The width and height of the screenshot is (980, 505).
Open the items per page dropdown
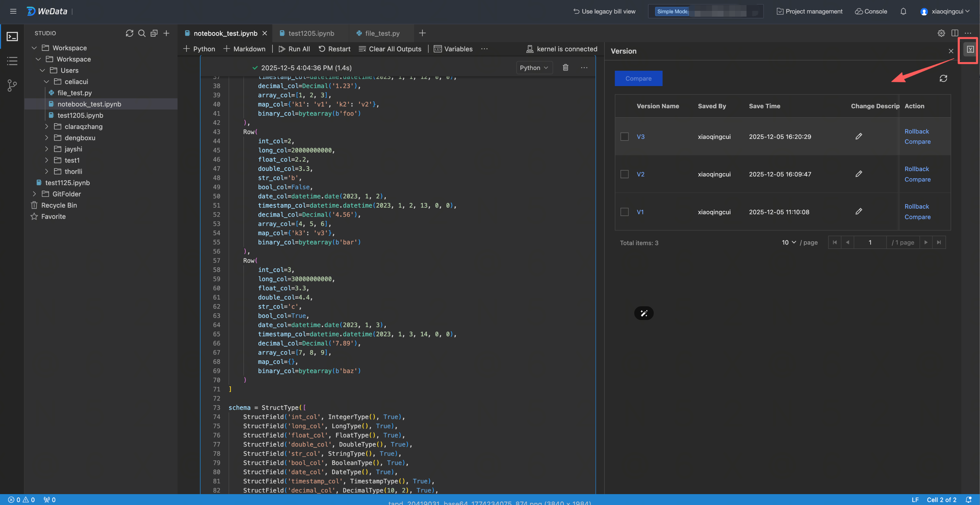(x=789, y=242)
